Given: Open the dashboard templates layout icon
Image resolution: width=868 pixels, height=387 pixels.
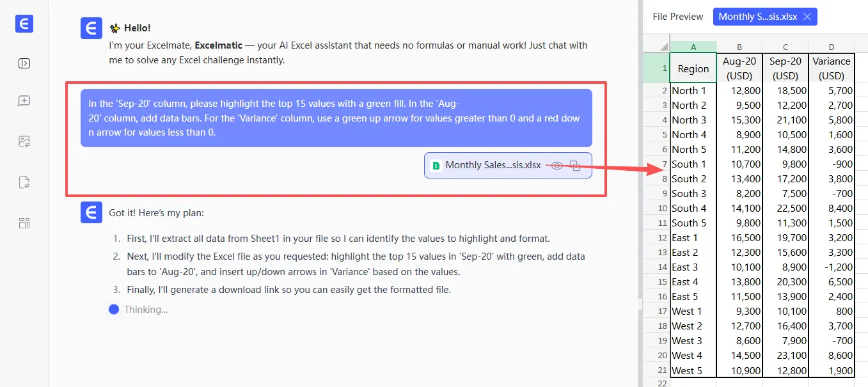Looking at the screenshot, I should tap(24, 223).
